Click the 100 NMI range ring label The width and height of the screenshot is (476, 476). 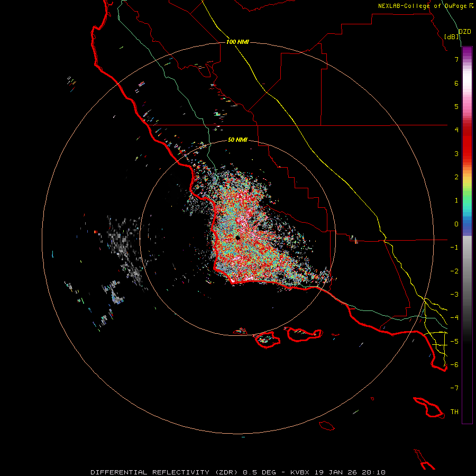[237, 42]
